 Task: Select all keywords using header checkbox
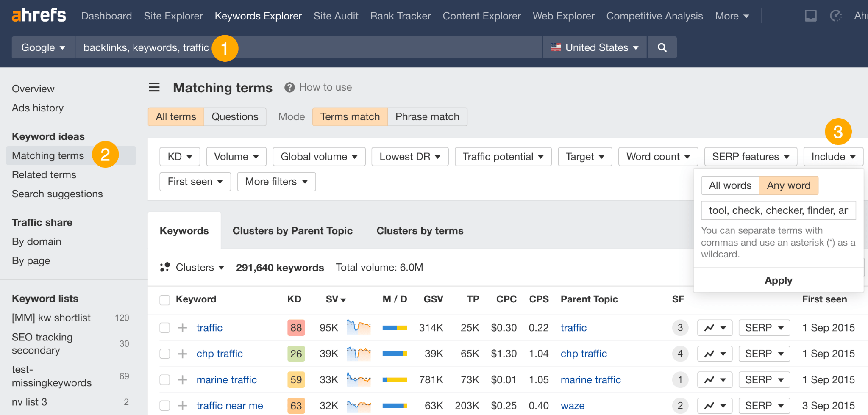[x=164, y=299]
